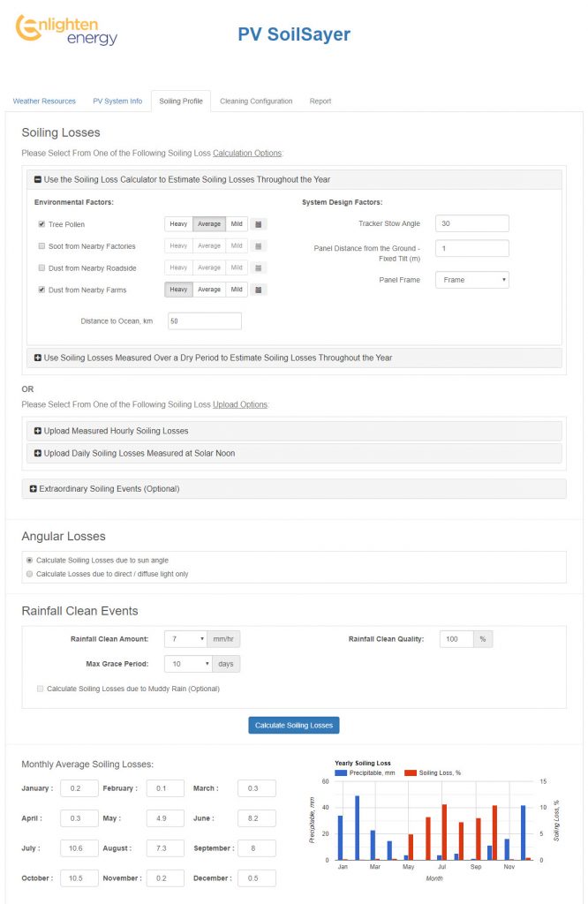The height and width of the screenshot is (904, 588).
Task: Open Dust from Nearby Farms calendar icon
Action: click(259, 290)
